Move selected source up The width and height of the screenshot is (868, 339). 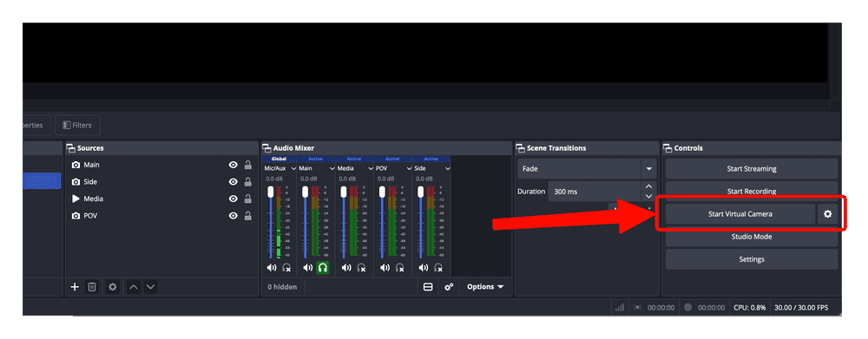(134, 287)
